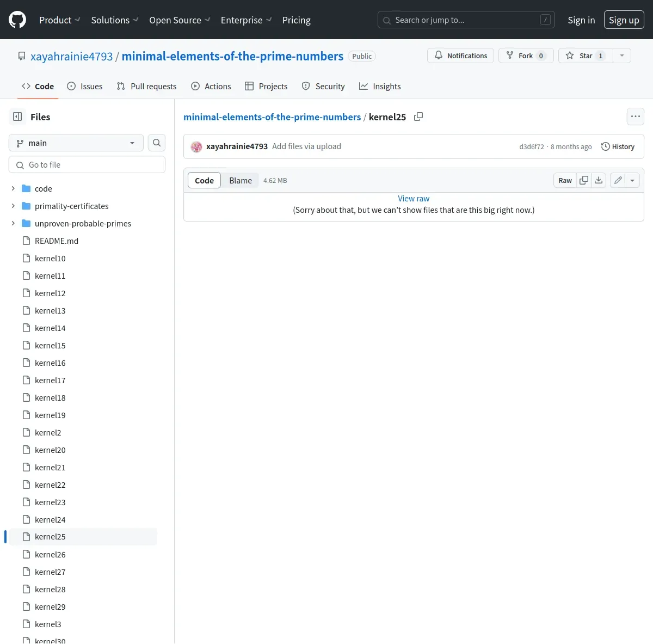Open the star lists dropdown arrow
The image size is (653, 644).
622,56
